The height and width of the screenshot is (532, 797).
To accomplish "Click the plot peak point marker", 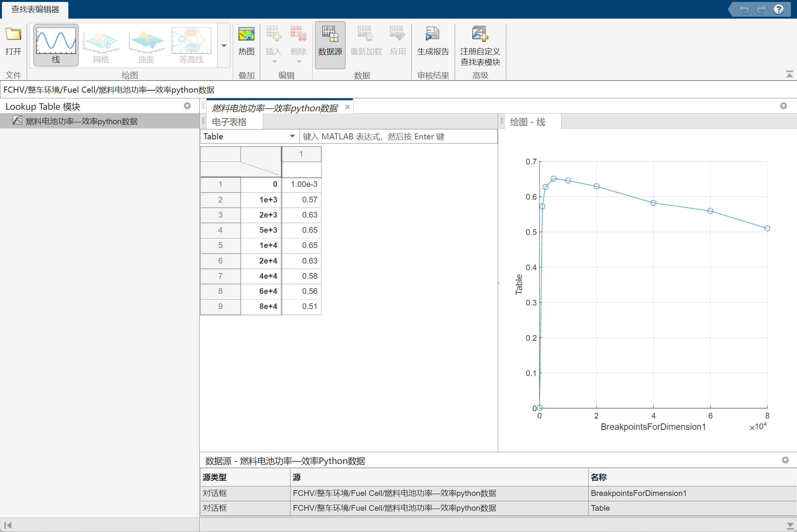I will point(554,178).
